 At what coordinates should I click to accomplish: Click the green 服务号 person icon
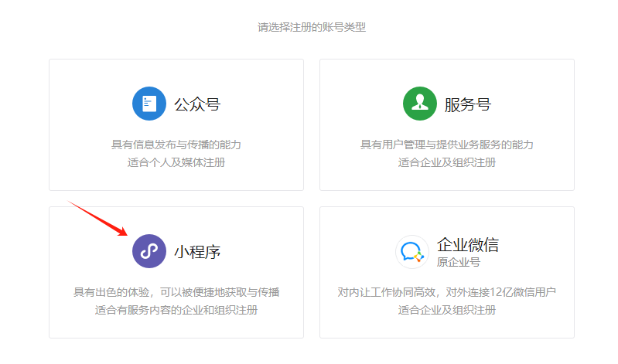420,104
